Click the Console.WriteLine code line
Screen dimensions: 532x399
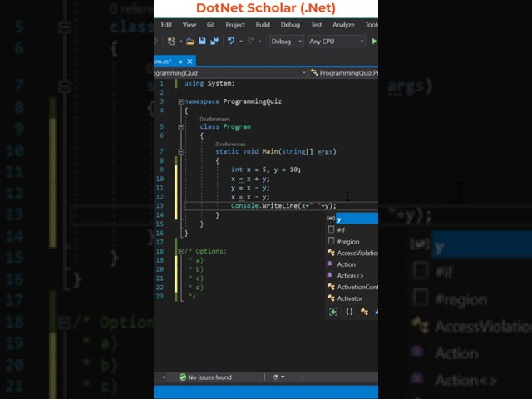pyautogui.click(x=283, y=206)
